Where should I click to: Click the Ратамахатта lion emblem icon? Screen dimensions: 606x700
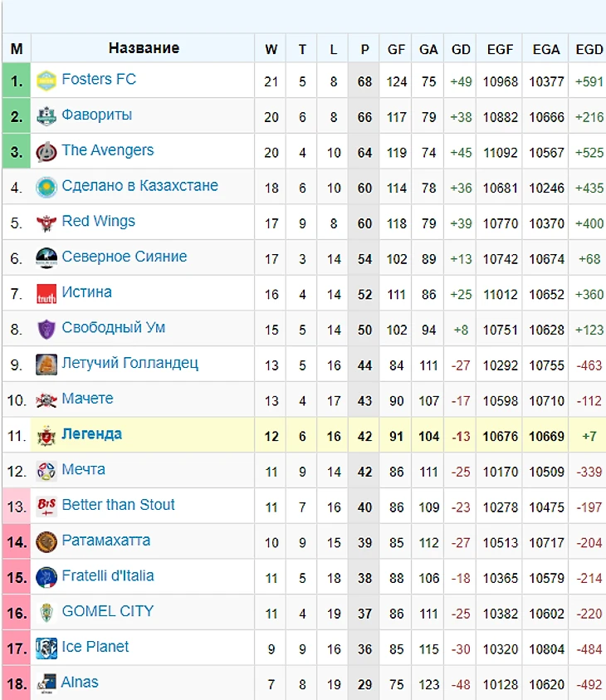46,542
